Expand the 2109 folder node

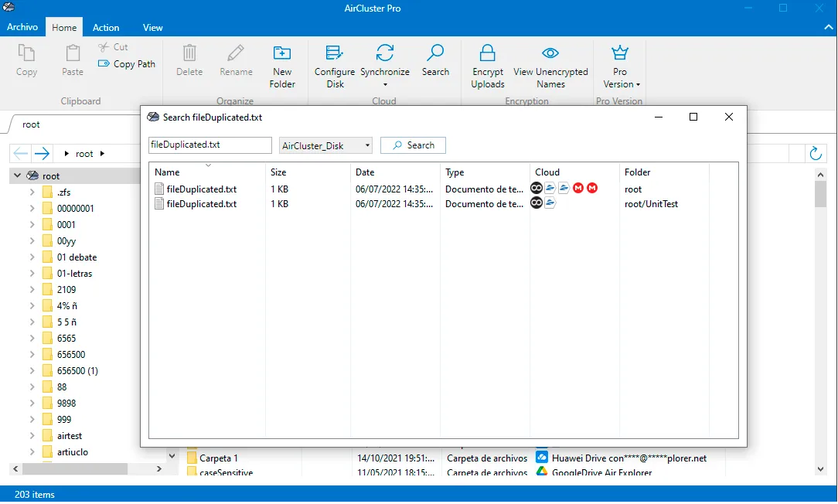(x=32, y=289)
